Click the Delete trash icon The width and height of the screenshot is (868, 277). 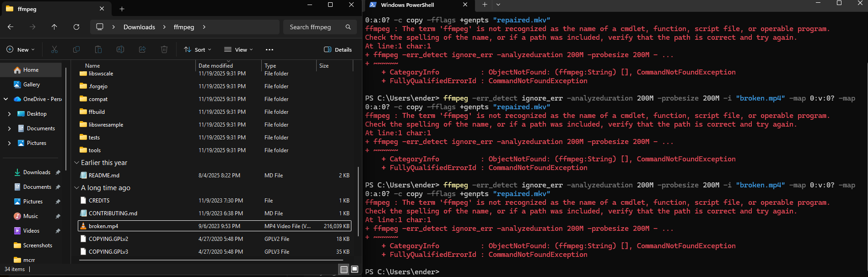point(164,49)
